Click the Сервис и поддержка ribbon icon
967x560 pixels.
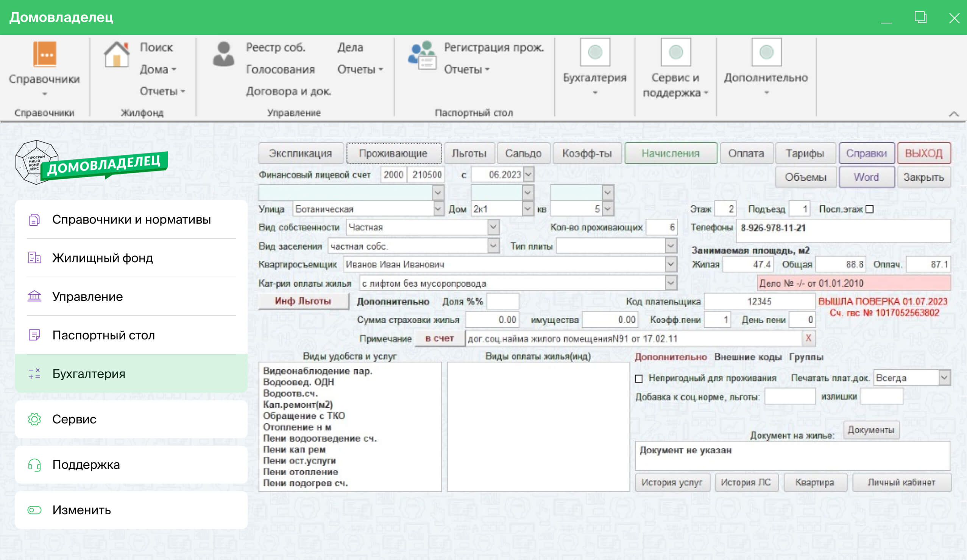click(675, 52)
